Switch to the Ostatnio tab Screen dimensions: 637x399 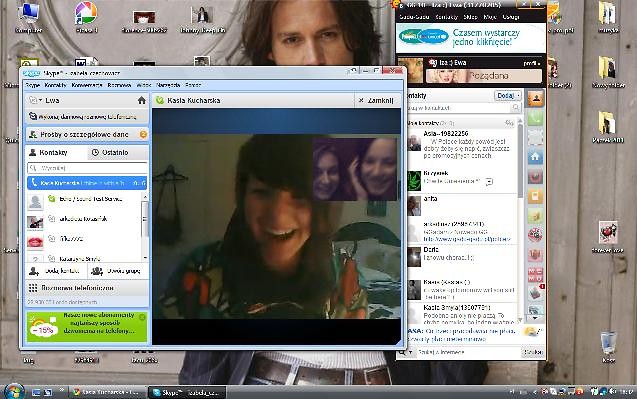(118, 152)
